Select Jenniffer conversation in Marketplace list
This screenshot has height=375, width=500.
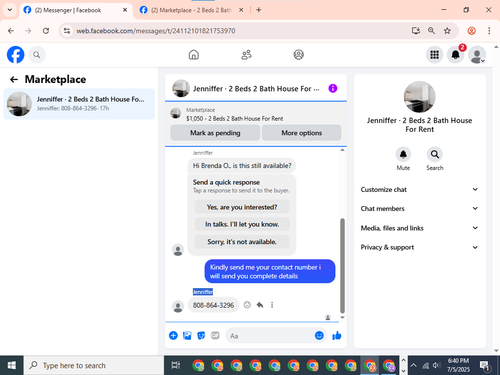pos(79,104)
